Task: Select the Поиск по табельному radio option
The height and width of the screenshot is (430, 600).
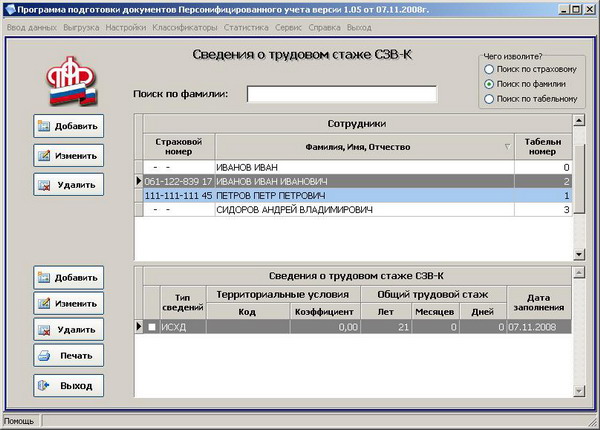Action: [489, 99]
